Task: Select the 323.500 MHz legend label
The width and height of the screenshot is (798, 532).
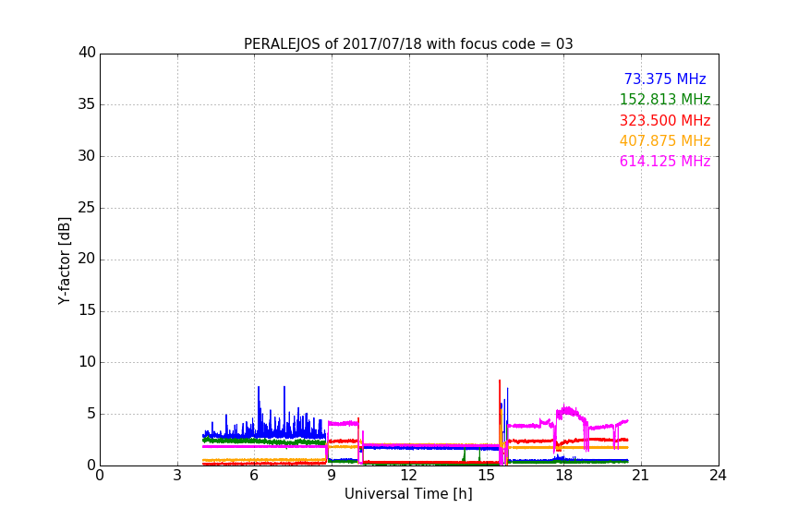Action: pos(665,120)
